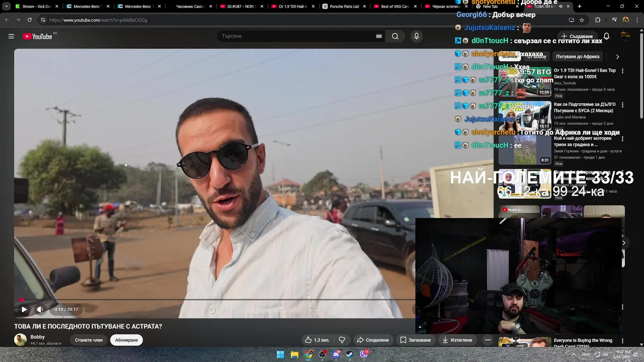Viewport: 644px width, 362px height.
Task: Save video with Запазване button
Action: [416, 340]
